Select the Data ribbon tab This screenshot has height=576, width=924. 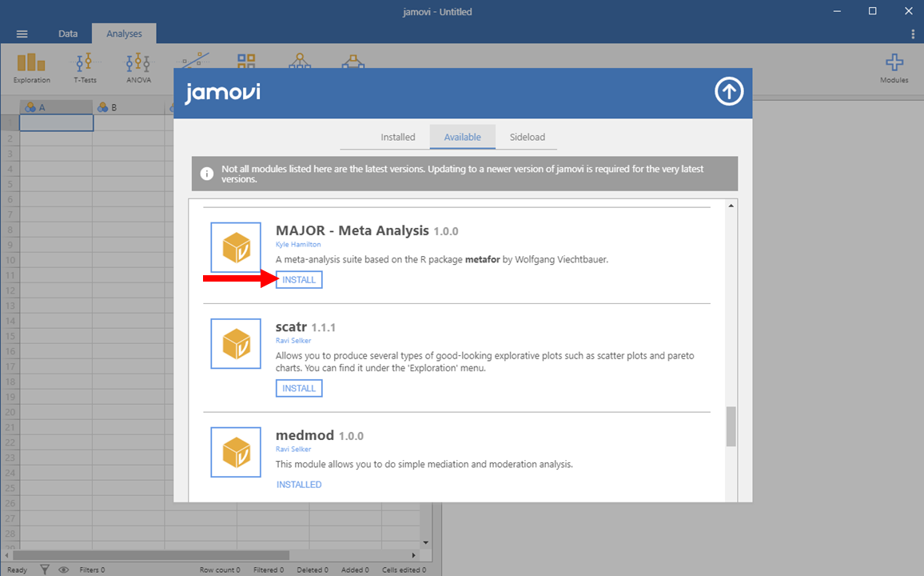pos(68,34)
